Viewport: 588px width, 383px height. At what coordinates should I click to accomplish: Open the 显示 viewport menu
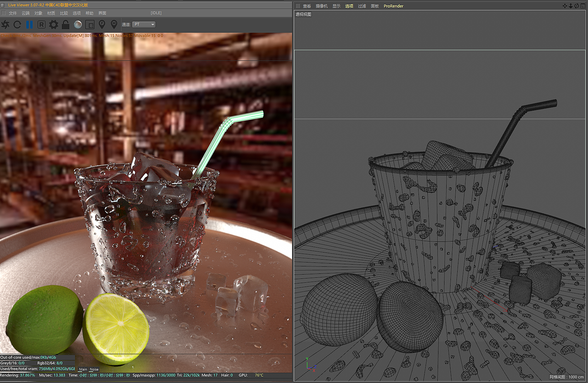point(337,6)
